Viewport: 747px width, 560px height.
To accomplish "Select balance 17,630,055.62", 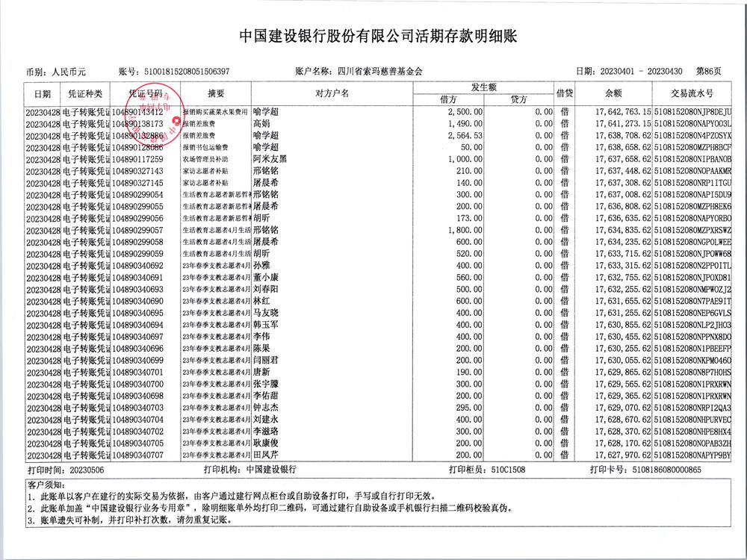I will (x=623, y=361).
